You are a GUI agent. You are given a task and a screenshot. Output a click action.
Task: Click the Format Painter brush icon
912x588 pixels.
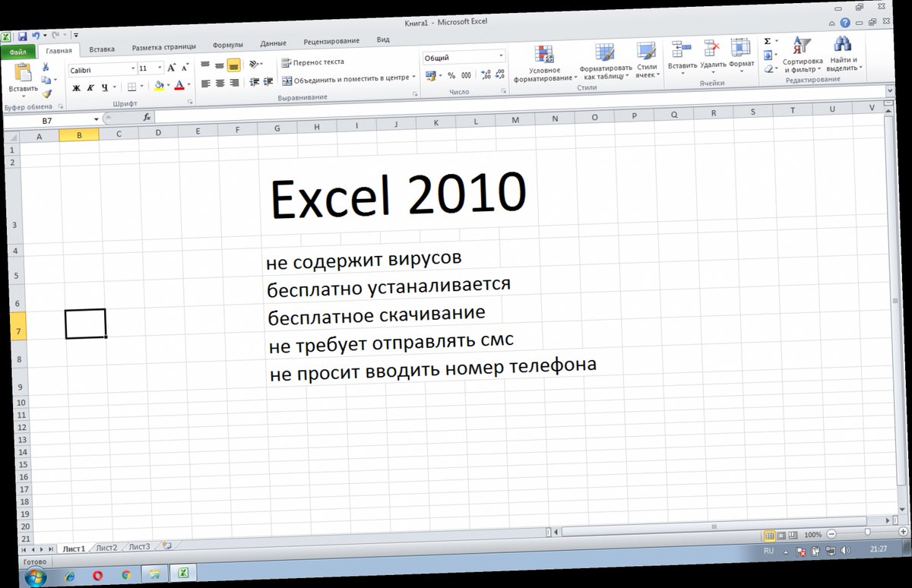point(46,93)
